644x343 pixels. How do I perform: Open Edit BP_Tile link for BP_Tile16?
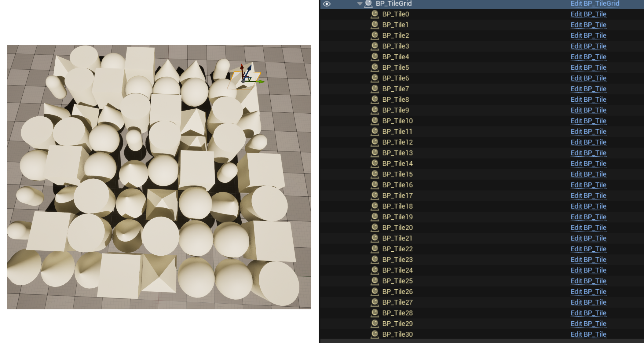[588, 185]
